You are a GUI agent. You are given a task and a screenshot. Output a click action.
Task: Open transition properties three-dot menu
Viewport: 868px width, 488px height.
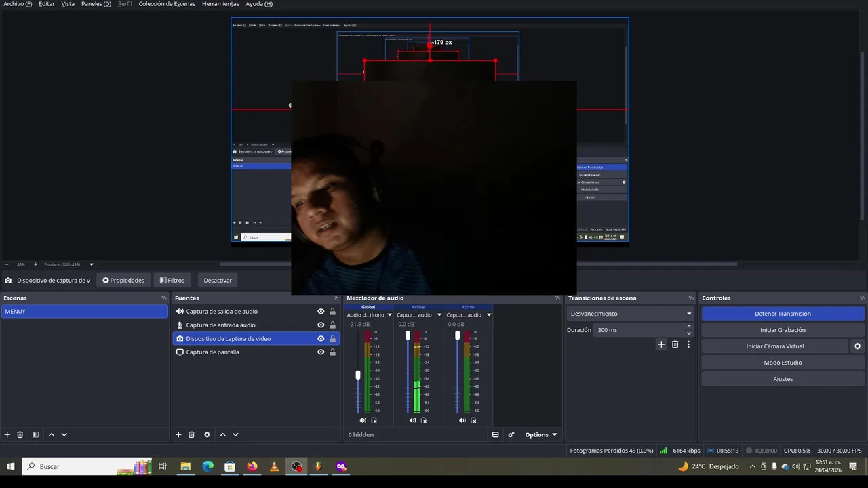coord(688,344)
